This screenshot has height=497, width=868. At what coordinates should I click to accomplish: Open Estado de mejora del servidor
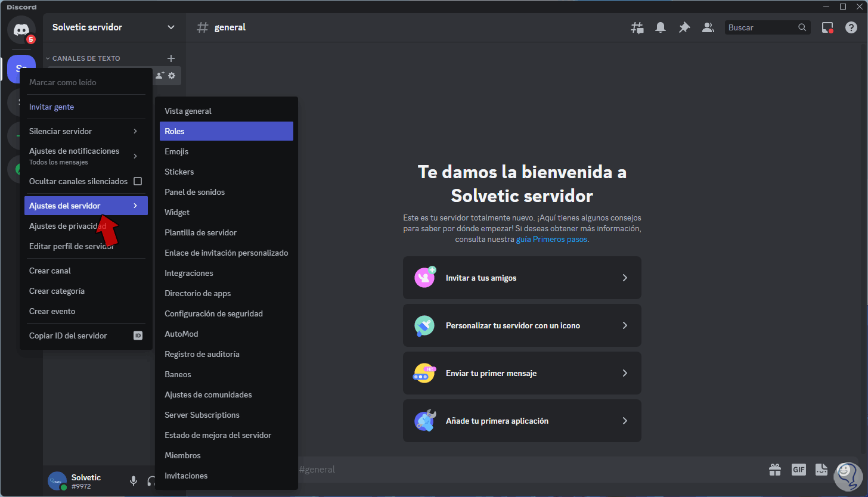coord(227,435)
